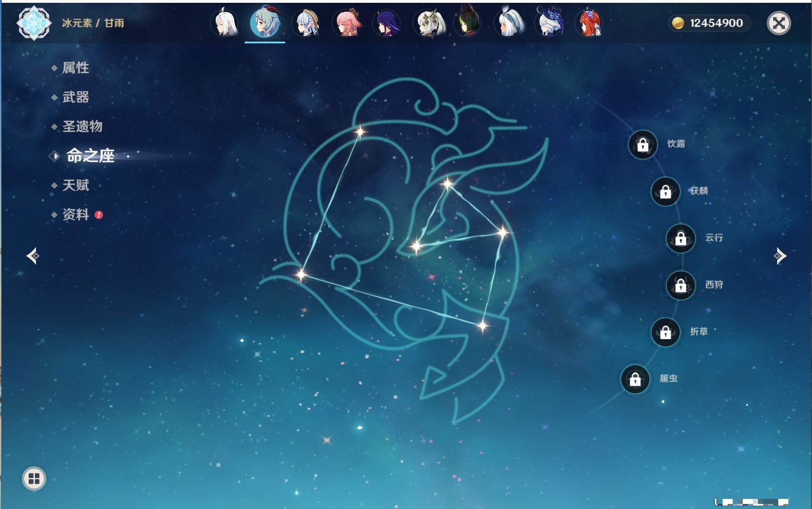Click the 云行 constellation label
812x509 pixels.
714,238
